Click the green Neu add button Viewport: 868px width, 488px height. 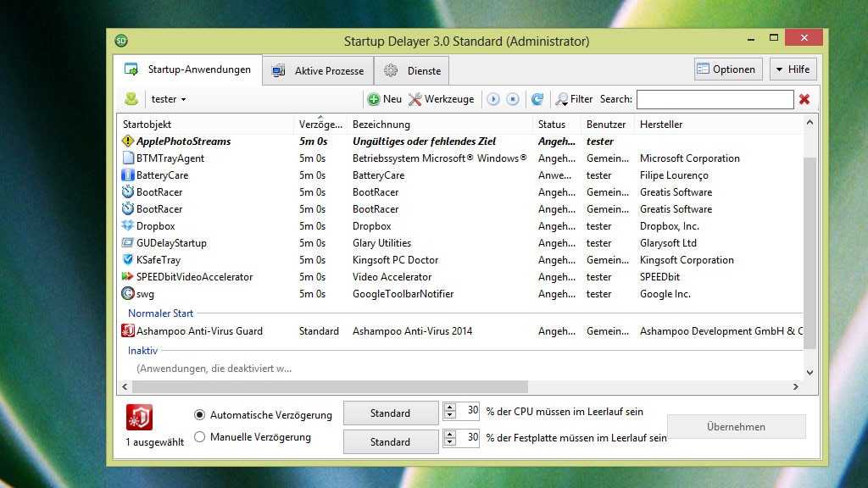[385, 99]
